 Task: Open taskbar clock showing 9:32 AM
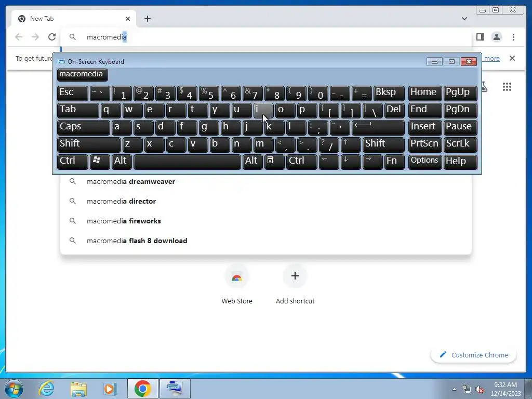point(506,389)
